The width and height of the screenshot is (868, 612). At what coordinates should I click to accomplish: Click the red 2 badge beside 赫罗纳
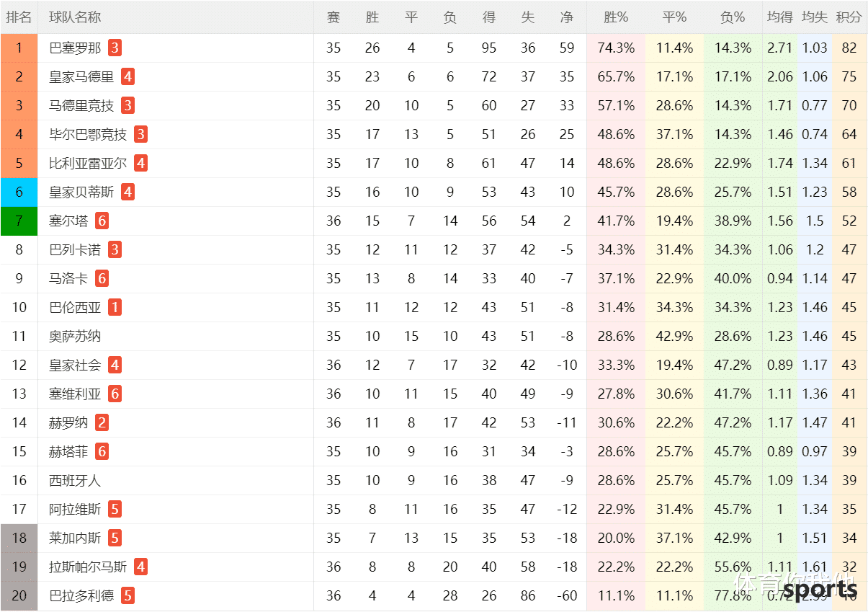102,423
